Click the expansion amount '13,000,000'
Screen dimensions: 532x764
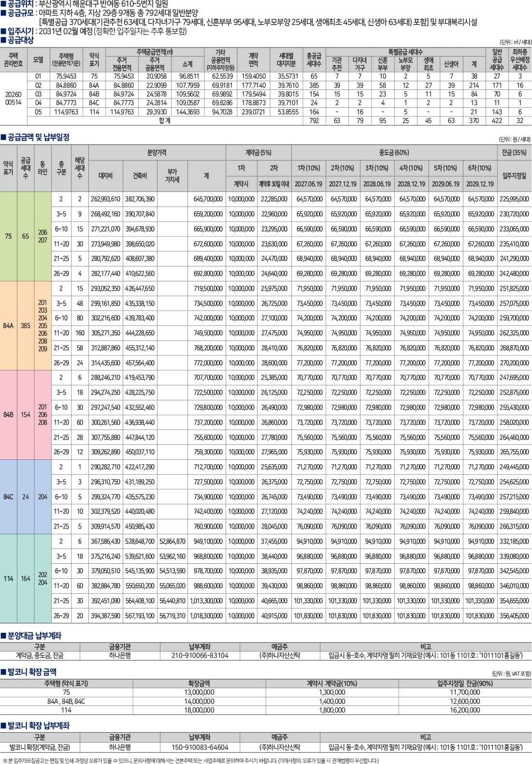[199, 692]
